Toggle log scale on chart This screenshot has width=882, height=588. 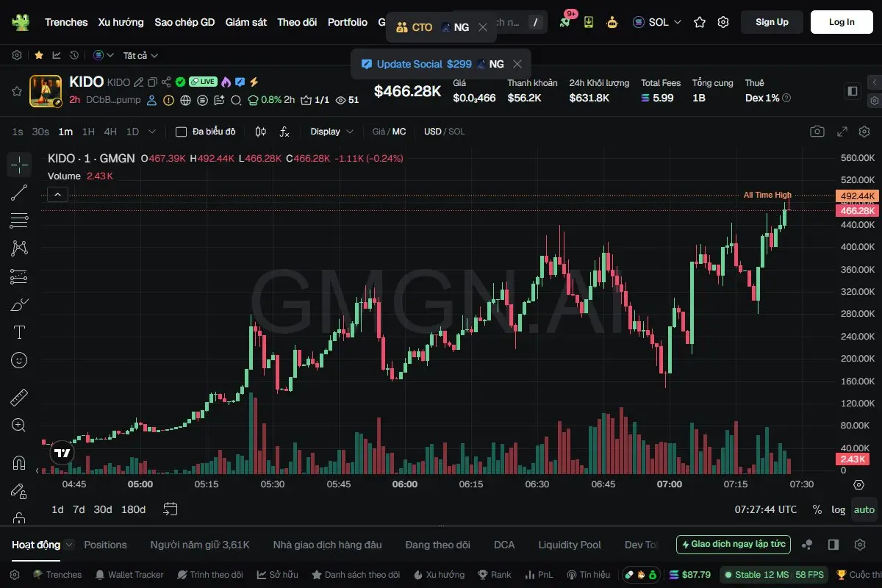point(838,509)
